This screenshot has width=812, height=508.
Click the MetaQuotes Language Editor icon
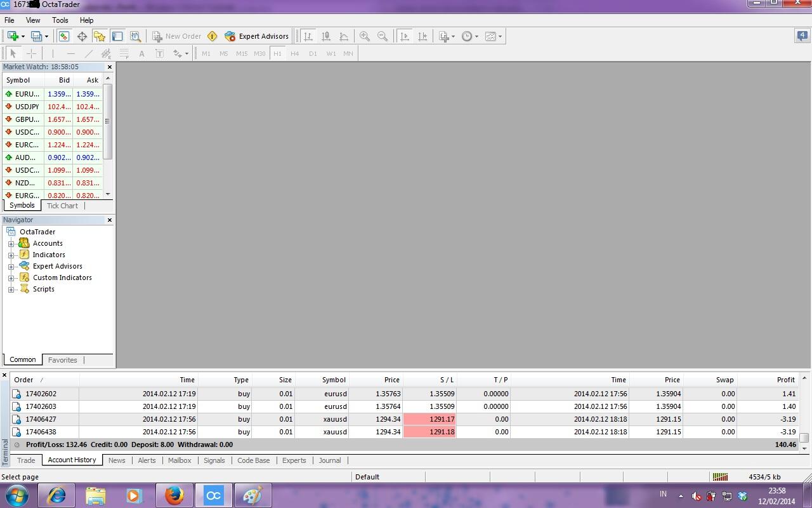click(x=212, y=36)
